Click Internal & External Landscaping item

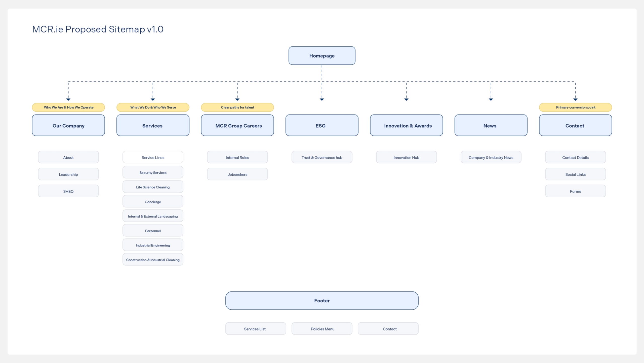[x=153, y=216]
